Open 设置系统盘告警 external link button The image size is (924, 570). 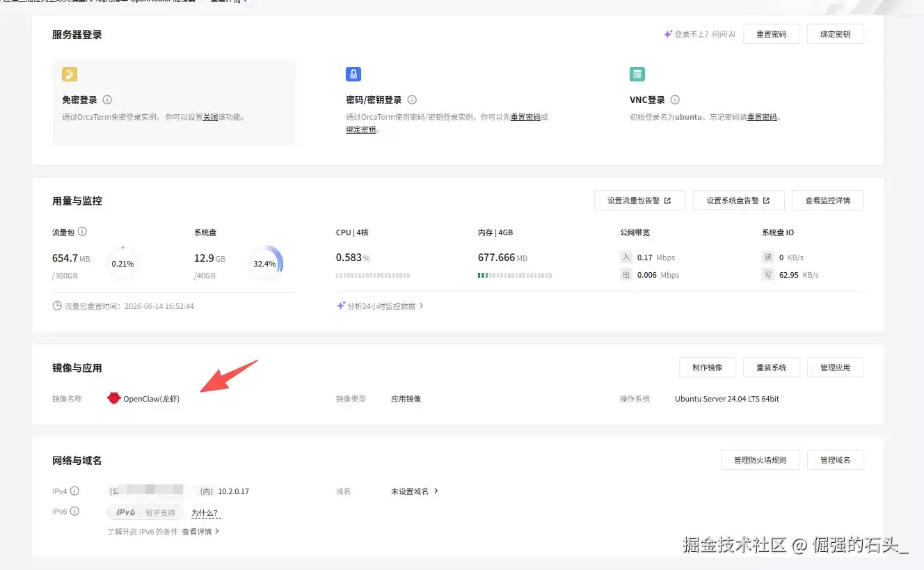tap(738, 200)
